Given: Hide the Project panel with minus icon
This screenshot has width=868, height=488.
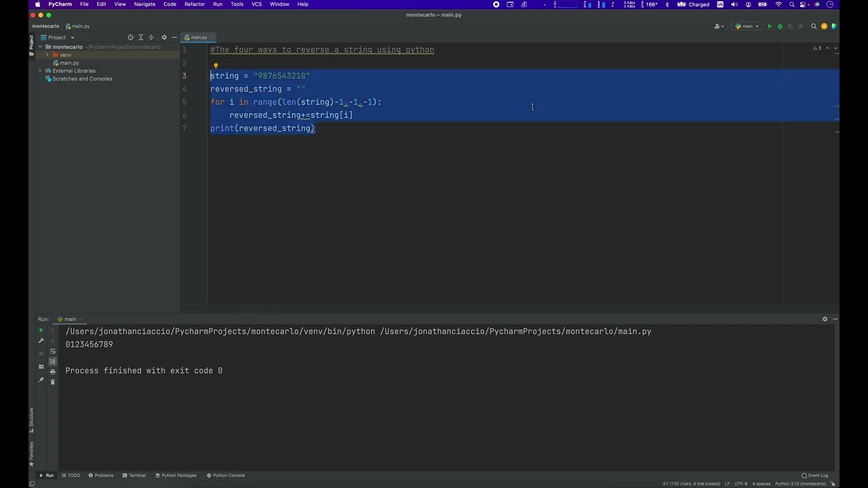Looking at the screenshot, I should click(x=174, y=37).
